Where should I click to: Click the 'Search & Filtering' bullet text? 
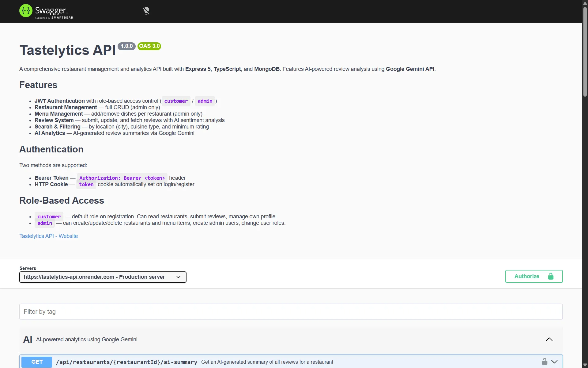coord(58,127)
